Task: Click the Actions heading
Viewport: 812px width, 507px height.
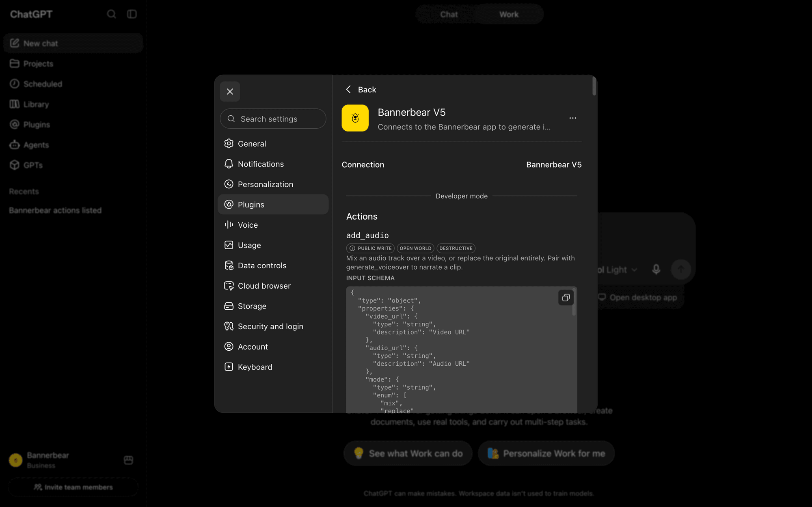Action: 362,217
